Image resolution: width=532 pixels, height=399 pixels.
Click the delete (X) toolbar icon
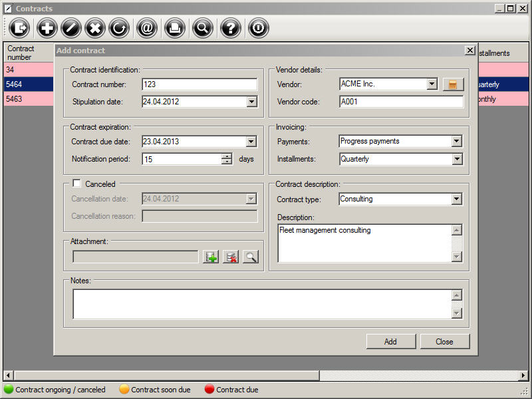[x=95, y=28]
